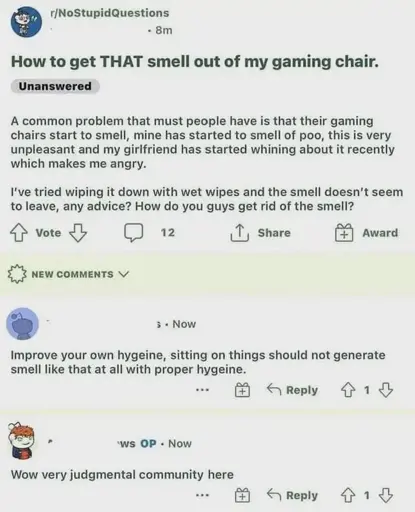Image resolution: width=415 pixels, height=512 pixels.
Task: Award the hygiene advice comment with gift icon
Action: [242, 390]
